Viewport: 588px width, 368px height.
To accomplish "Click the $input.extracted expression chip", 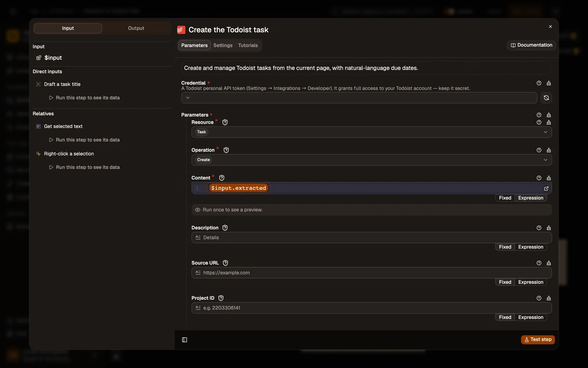I will (238, 188).
